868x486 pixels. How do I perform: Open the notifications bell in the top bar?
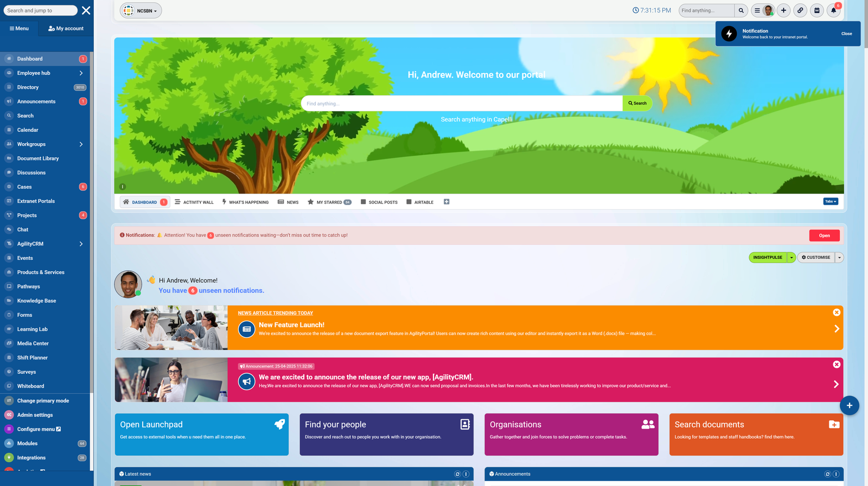tap(833, 10)
